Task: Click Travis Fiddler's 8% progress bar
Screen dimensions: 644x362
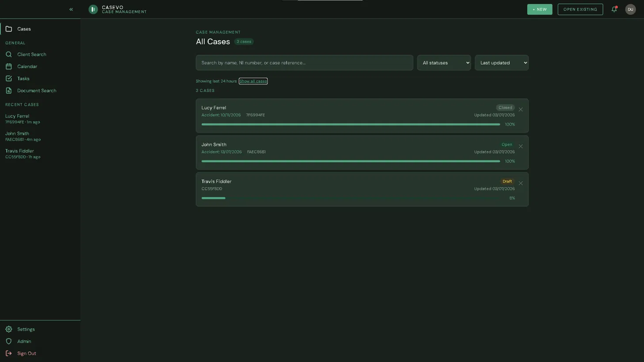Action: point(351,198)
